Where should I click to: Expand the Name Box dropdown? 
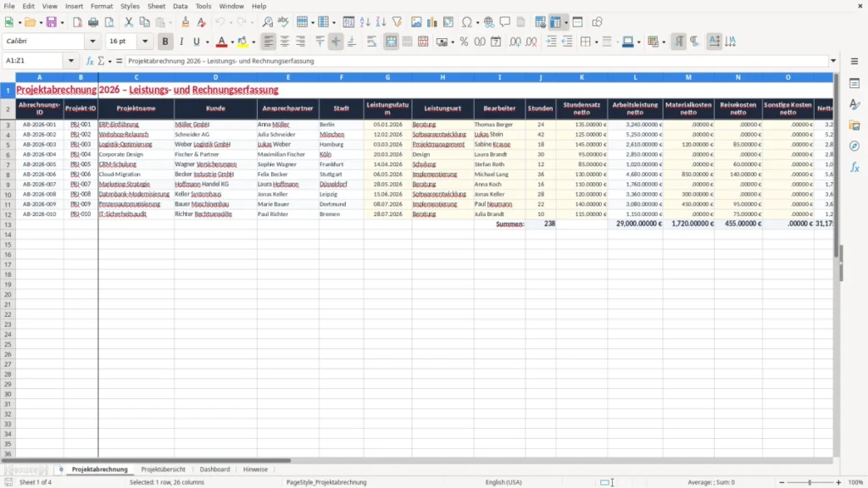71,61
